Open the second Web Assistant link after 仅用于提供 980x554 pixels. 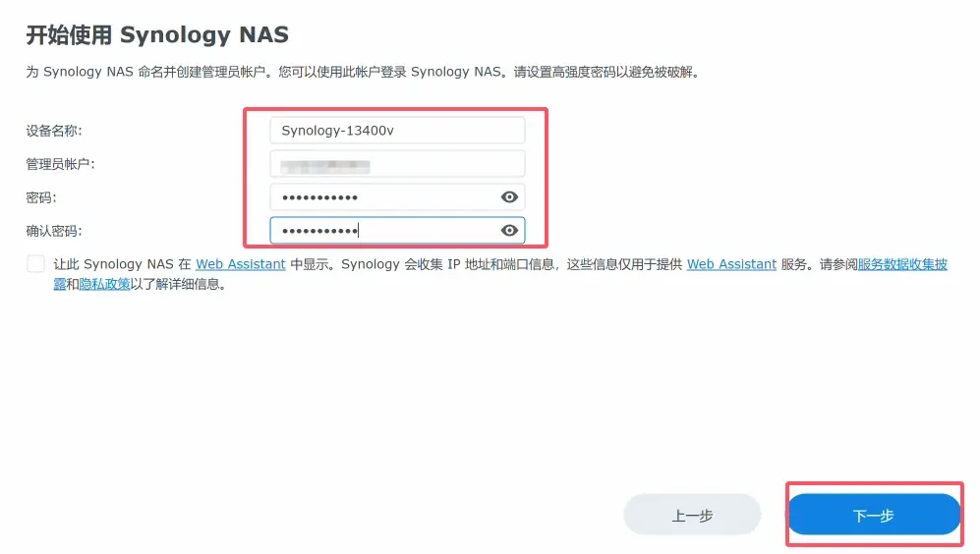732,264
